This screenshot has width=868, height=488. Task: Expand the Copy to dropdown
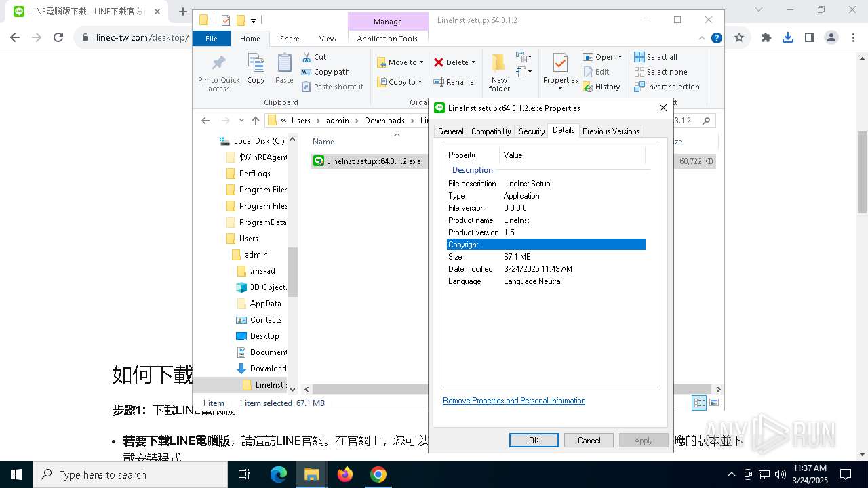point(420,82)
